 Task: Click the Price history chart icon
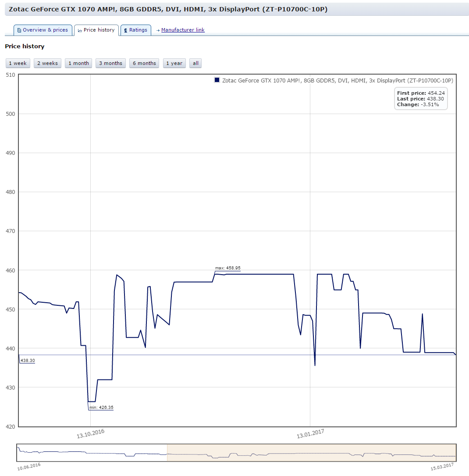coord(80,30)
